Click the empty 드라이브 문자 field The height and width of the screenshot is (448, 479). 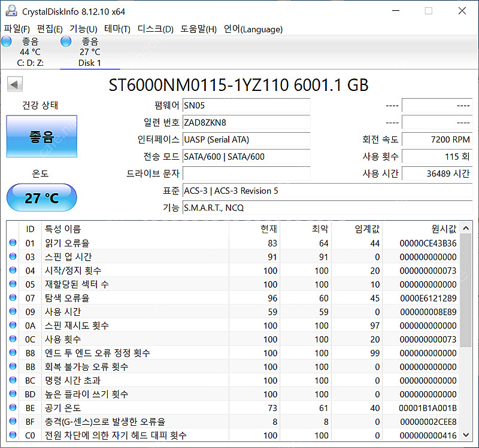[246, 173]
